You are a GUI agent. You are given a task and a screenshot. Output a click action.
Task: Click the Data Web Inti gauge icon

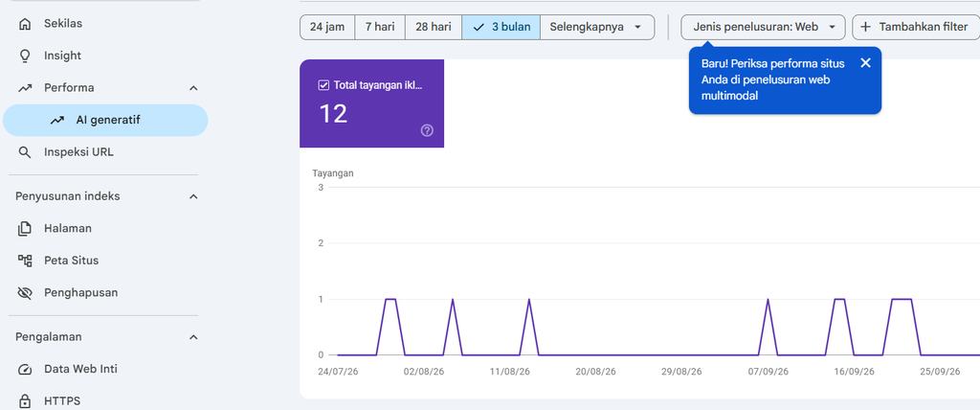pyautogui.click(x=25, y=370)
